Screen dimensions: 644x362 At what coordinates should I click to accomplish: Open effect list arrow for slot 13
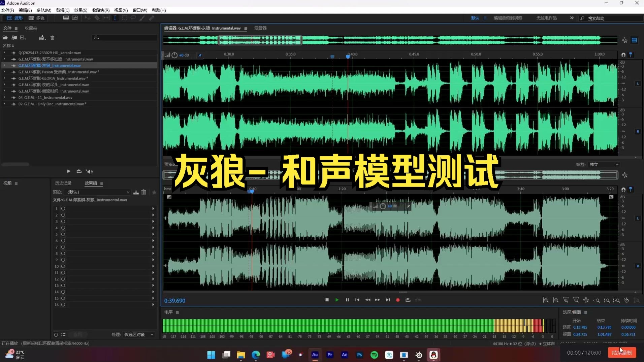153,285
